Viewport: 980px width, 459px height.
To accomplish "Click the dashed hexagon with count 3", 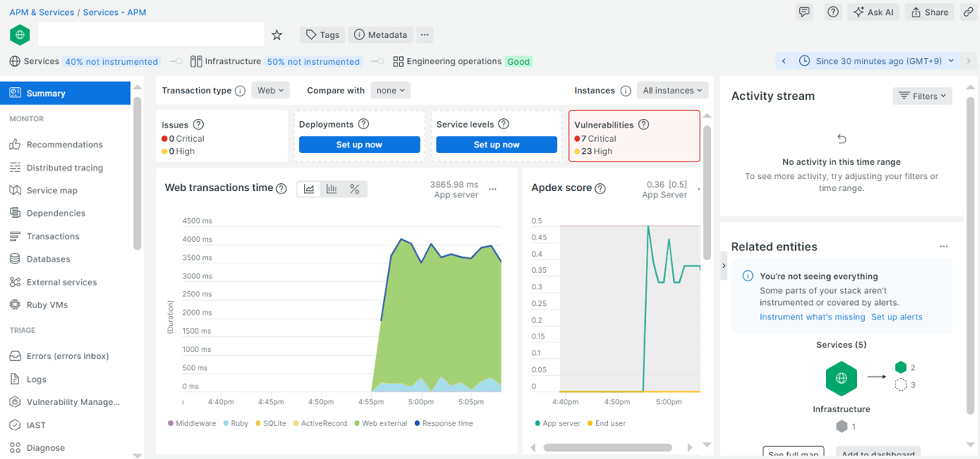I will point(901,384).
